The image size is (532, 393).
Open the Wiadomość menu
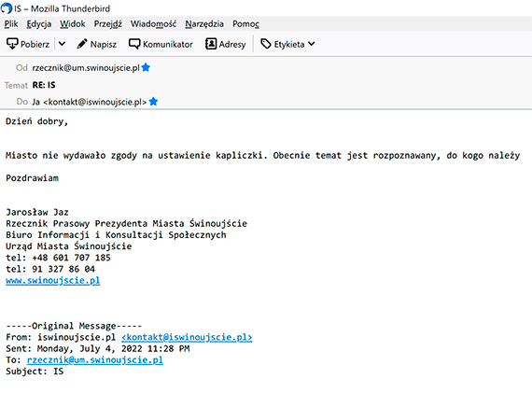(153, 23)
